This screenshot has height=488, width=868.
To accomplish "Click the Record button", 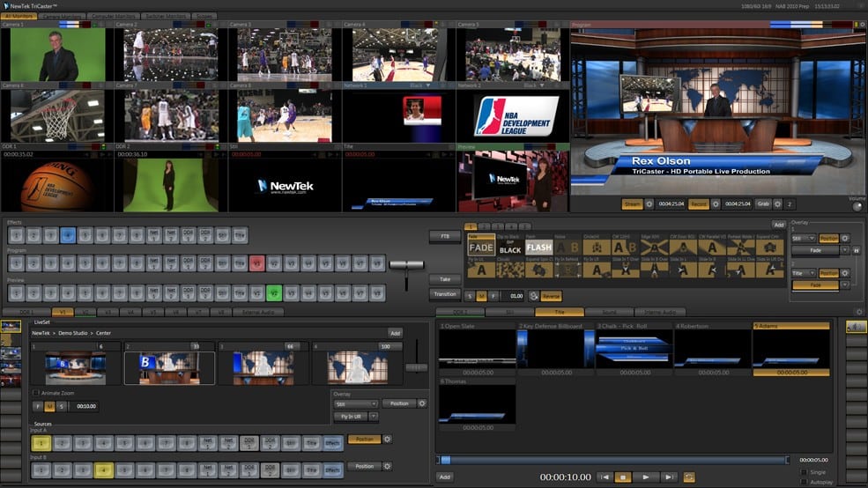I will pyautogui.click(x=699, y=204).
